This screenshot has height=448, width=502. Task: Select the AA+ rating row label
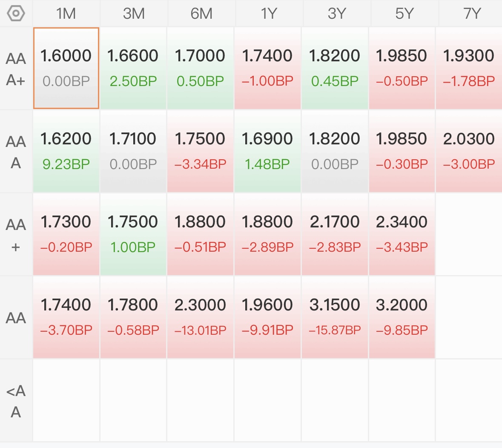pos(16,234)
